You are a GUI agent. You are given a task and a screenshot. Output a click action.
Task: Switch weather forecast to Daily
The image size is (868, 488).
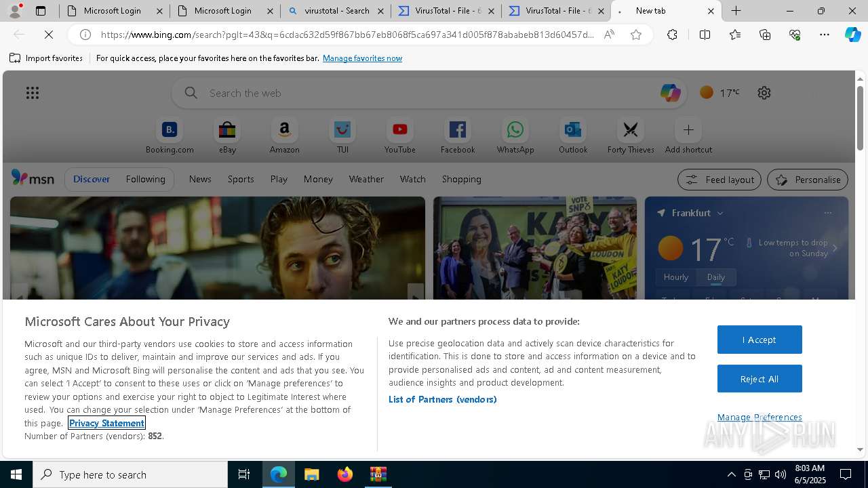click(x=716, y=277)
